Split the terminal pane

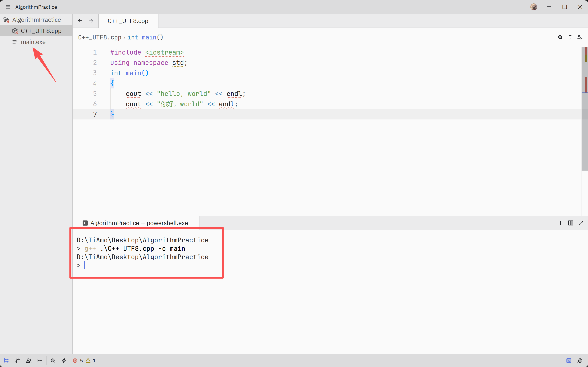(x=571, y=223)
